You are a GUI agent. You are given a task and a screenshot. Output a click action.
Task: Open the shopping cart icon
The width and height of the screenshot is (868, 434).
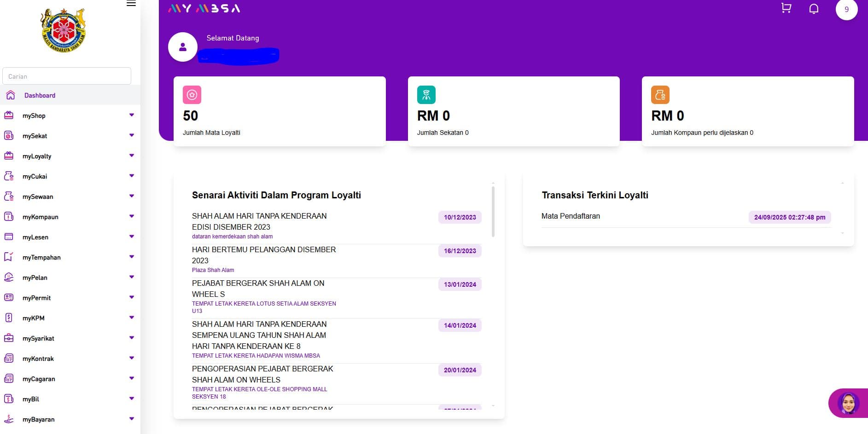point(786,8)
